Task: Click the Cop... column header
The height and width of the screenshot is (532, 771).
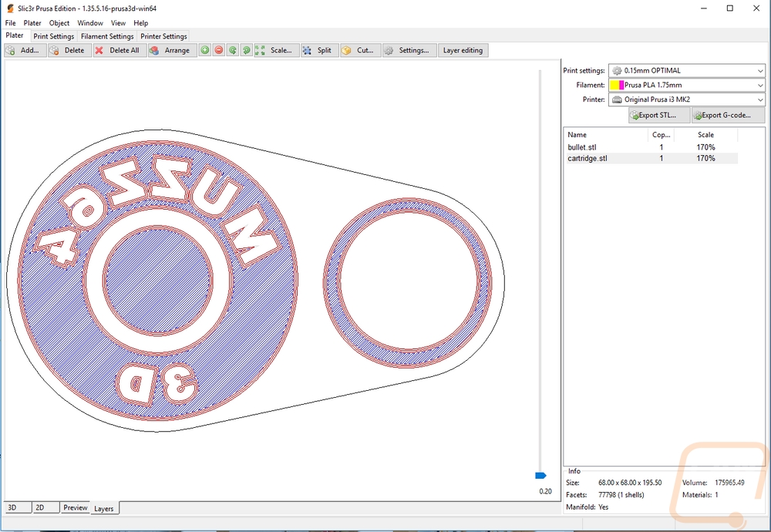Action: pyautogui.click(x=661, y=135)
